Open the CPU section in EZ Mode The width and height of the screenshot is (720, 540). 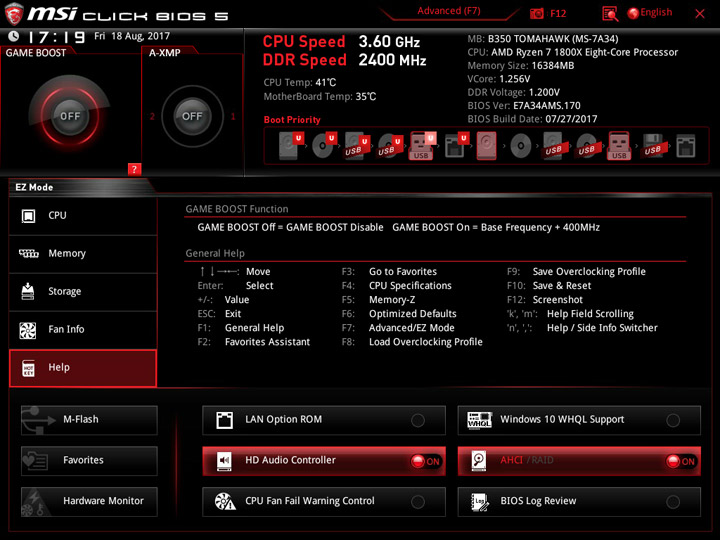83,215
